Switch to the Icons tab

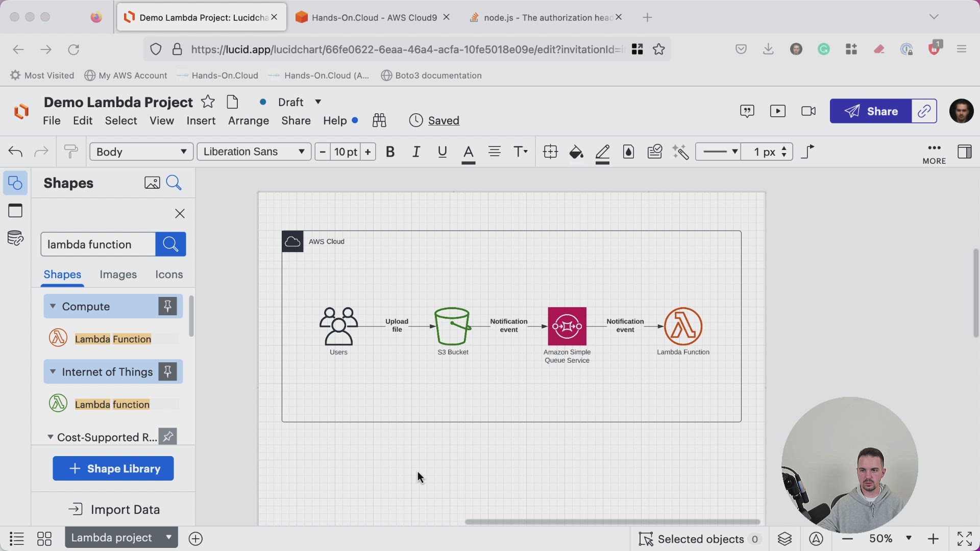[169, 274]
